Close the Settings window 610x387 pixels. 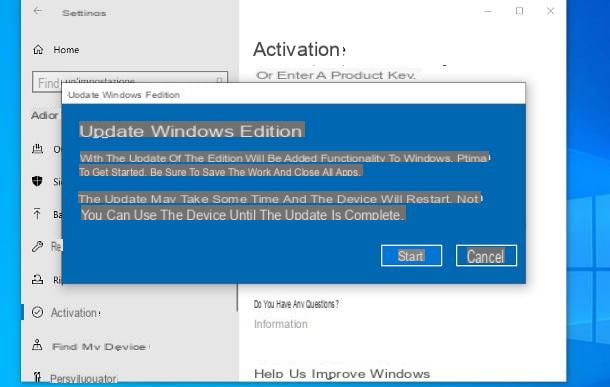point(550,11)
